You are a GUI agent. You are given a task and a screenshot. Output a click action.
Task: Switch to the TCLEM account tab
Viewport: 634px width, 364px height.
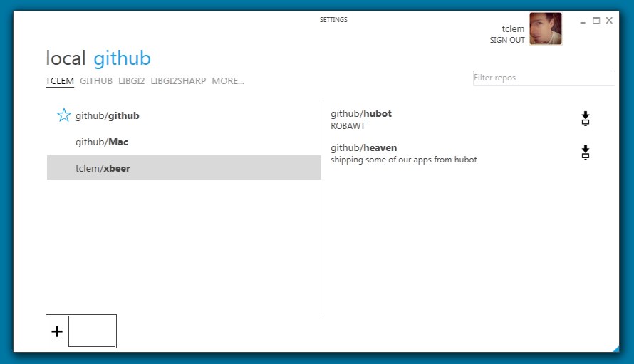pyautogui.click(x=60, y=81)
